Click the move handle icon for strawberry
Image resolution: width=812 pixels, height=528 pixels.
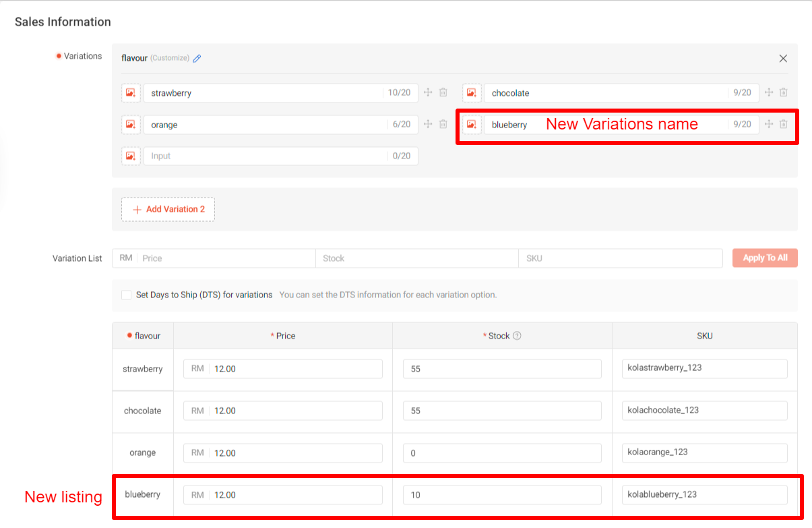tap(428, 92)
